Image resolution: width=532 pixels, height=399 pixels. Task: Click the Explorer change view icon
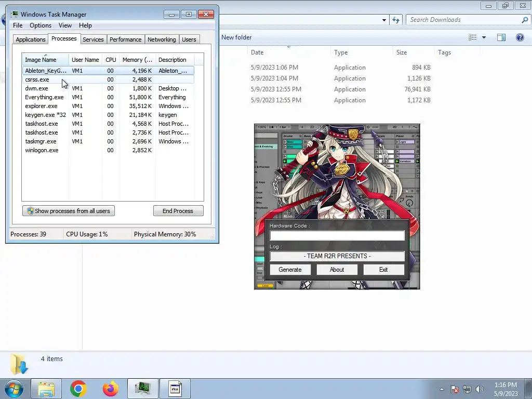(473, 37)
